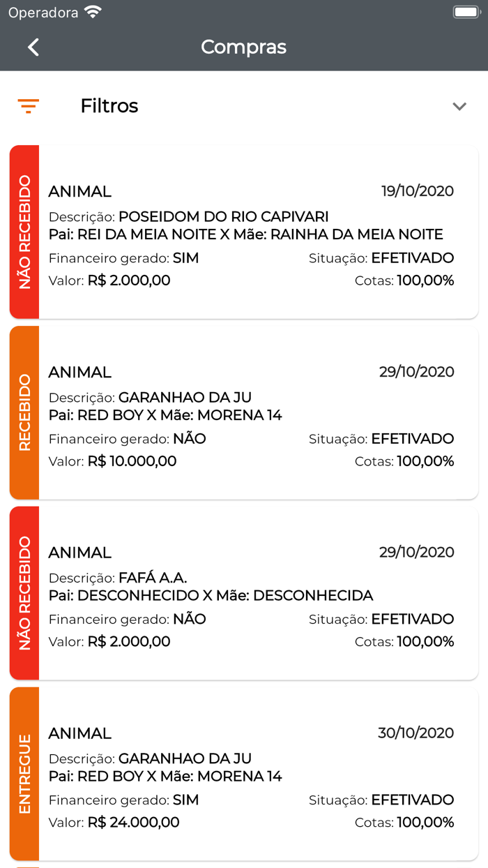Tap the date 19/10/2020 on the top card
The height and width of the screenshot is (868, 488).
pyautogui.click(x=416, y=190)
